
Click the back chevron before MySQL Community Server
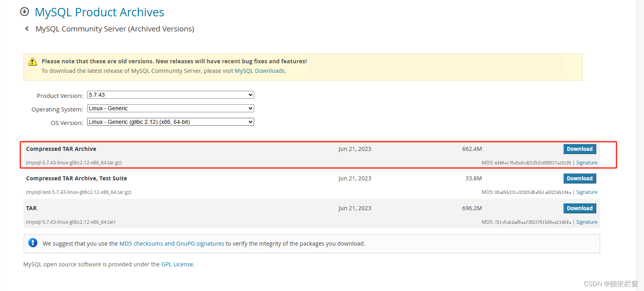click(27, 29)
